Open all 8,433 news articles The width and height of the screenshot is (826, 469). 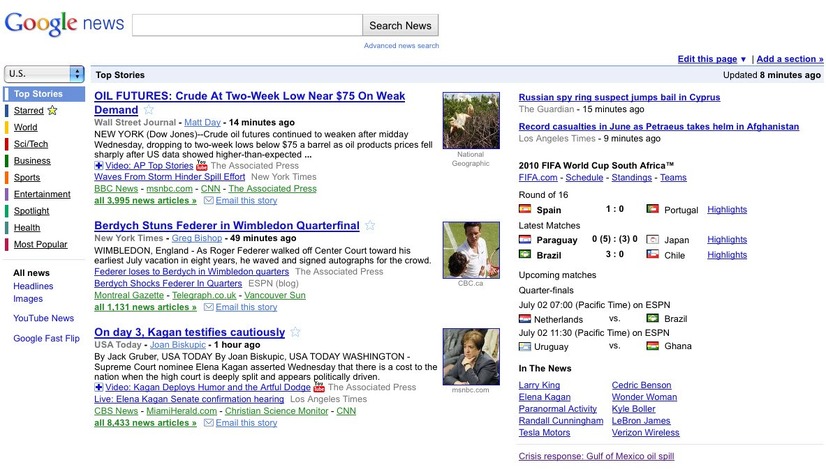click(x=145, y=423)
